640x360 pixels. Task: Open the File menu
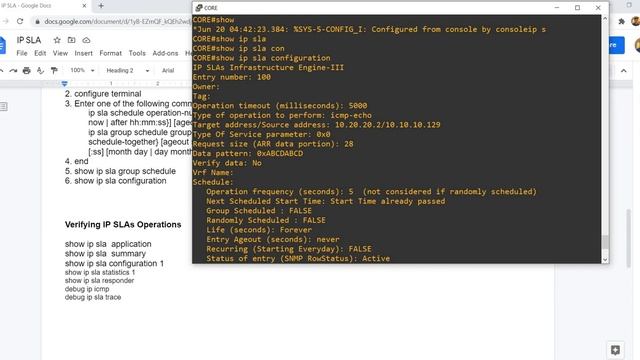coord(22,53)
